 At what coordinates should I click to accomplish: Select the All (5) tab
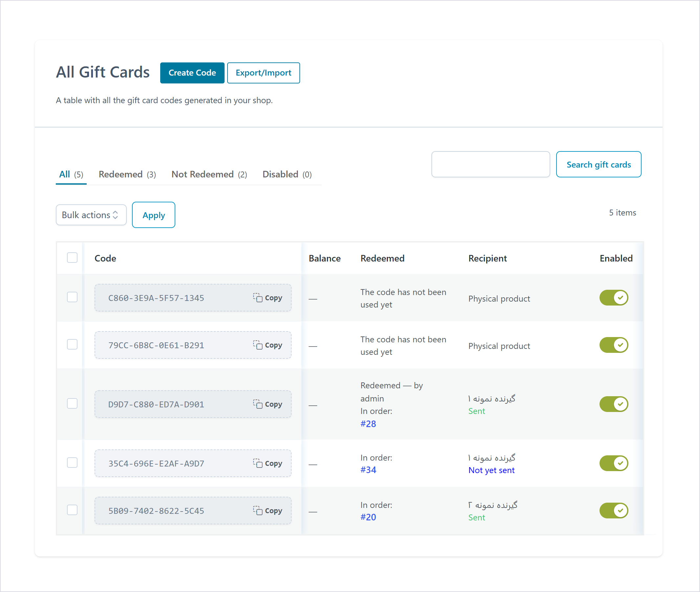pos(71,174)
